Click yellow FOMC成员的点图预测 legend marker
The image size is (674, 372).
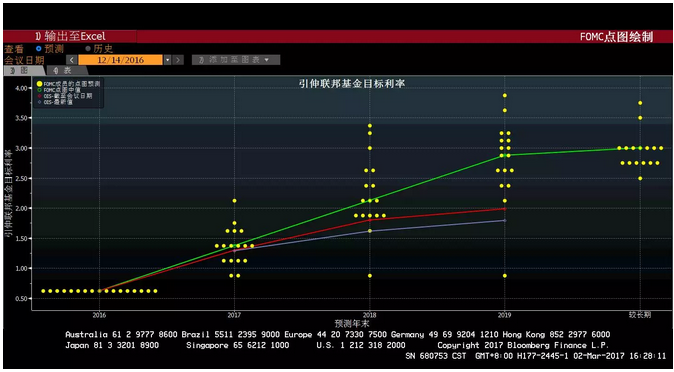click(39, 84)
